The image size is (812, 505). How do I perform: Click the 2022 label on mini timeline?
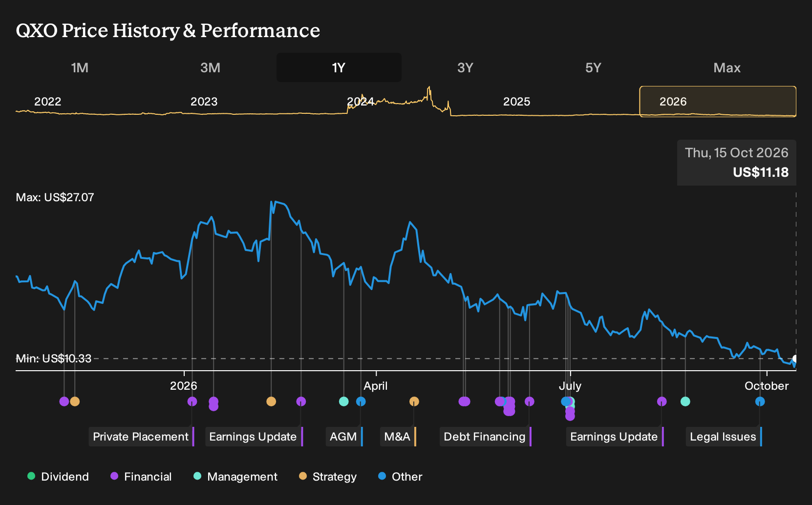(x=47, y=102)
